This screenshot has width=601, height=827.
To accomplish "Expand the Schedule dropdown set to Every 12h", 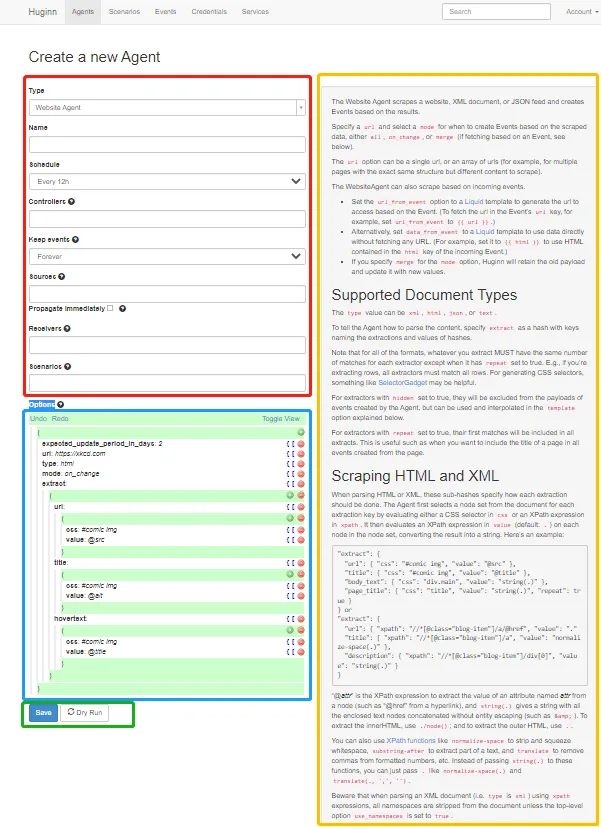I will 167,181.
